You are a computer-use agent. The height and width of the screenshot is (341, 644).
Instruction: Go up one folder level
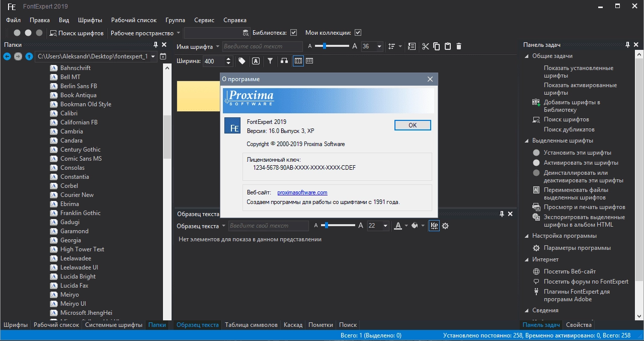click(x=29, y=56)
